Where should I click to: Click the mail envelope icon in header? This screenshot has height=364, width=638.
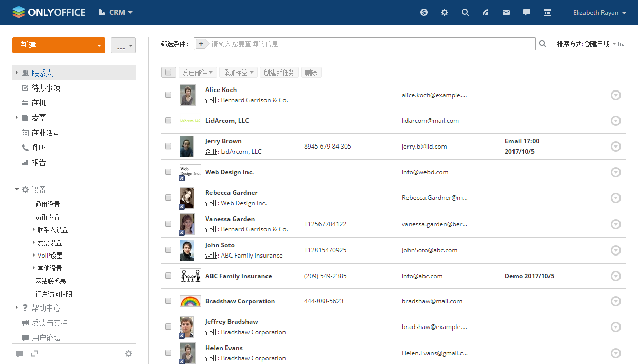pos(506,12)
